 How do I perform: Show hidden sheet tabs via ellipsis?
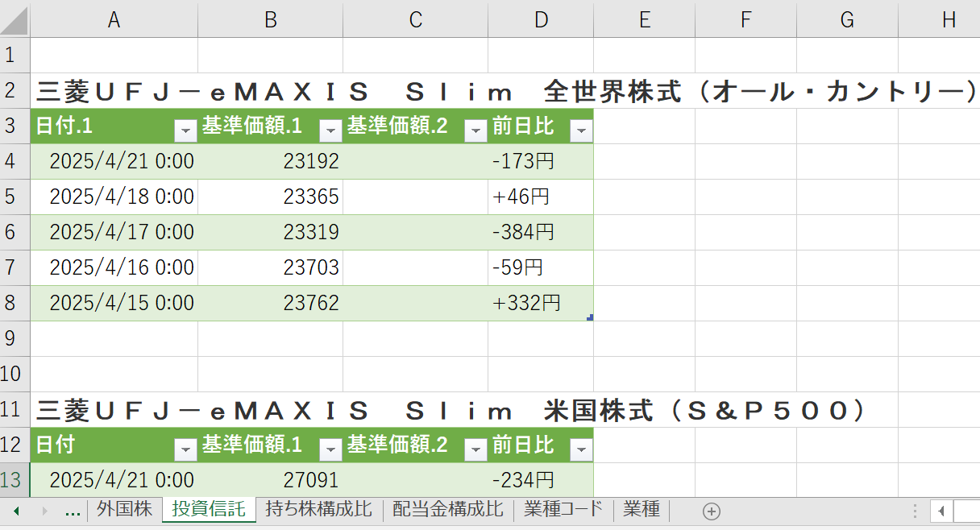73,511
